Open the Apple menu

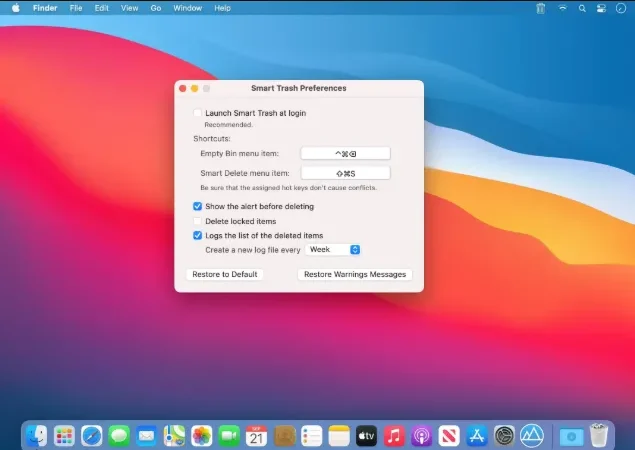[x=16, y=8]
